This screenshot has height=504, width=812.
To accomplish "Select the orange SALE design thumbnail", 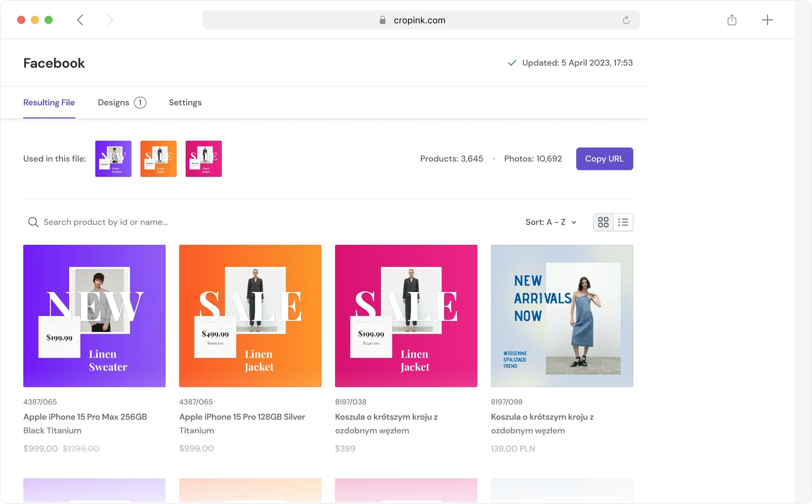I will 158,159.
